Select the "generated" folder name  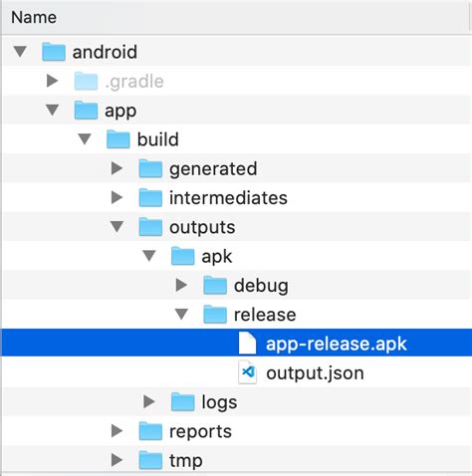(213, 169)
